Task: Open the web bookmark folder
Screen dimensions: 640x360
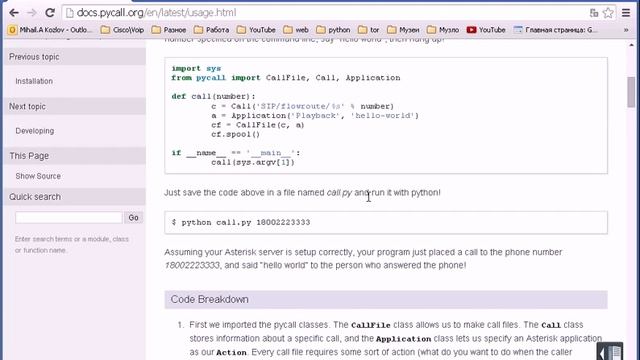Action: pos(296,30)
